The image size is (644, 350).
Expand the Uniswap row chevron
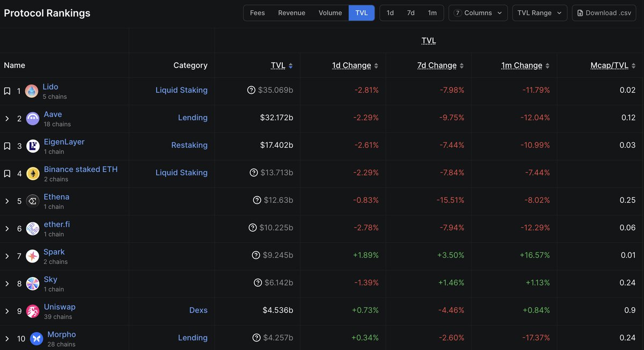point(7,311)
